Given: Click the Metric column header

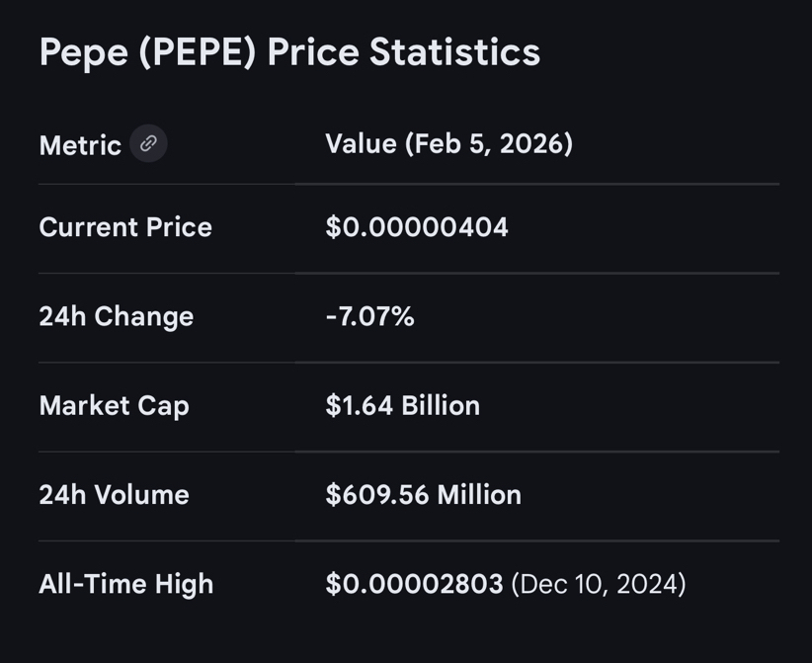Looking at the screenshot, I should point(80,145).
